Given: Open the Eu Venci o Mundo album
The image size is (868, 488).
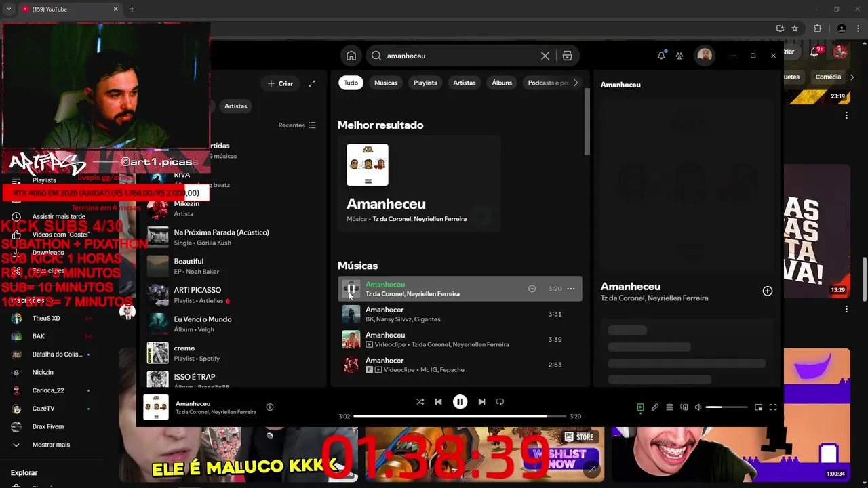Looking at the screenshot, I should click(231, 324).
